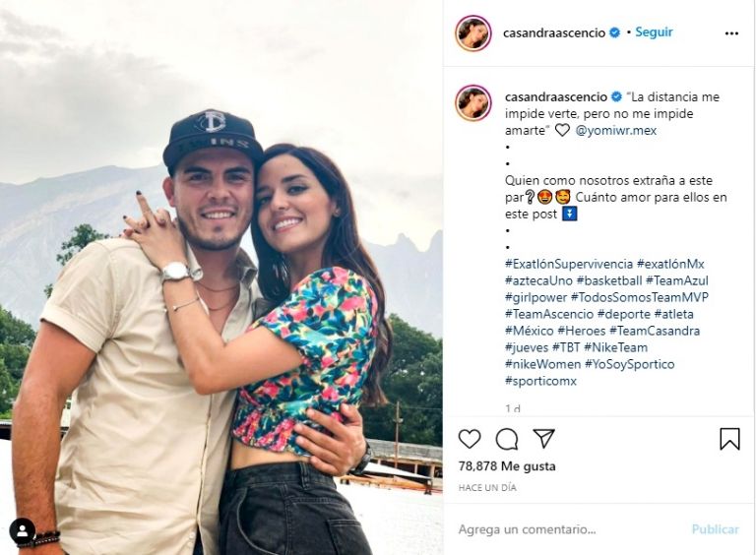Like the post with the heart icon
Image resolution: width=756 pixels, height=555 pixels.
tap(470, 439)
